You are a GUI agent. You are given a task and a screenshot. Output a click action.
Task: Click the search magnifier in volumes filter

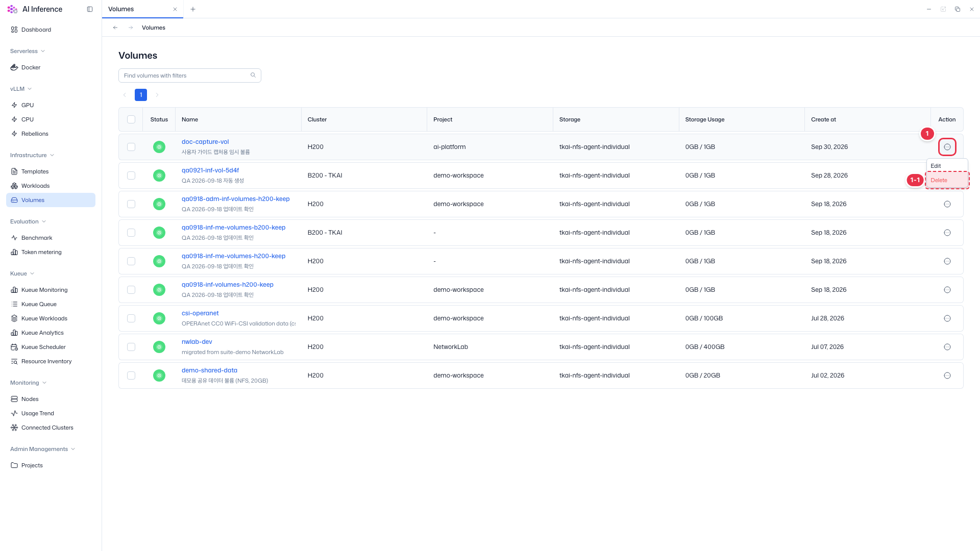pos(253,76)
